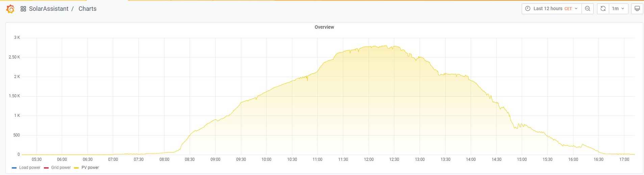This screenshot has width=644, height=175.
Task: Open the 1m refresh interval dropdown
Action: [x=618, y=9]
